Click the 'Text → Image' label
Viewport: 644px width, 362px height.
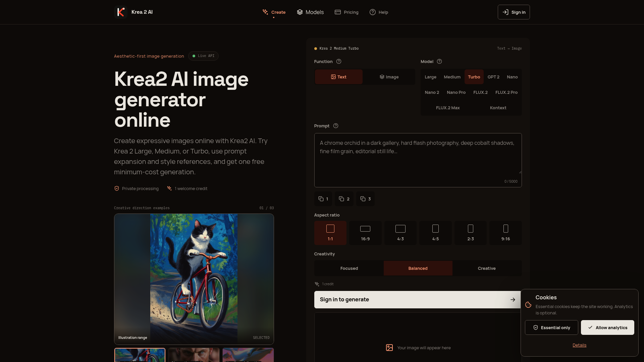(x=509, y=48)
